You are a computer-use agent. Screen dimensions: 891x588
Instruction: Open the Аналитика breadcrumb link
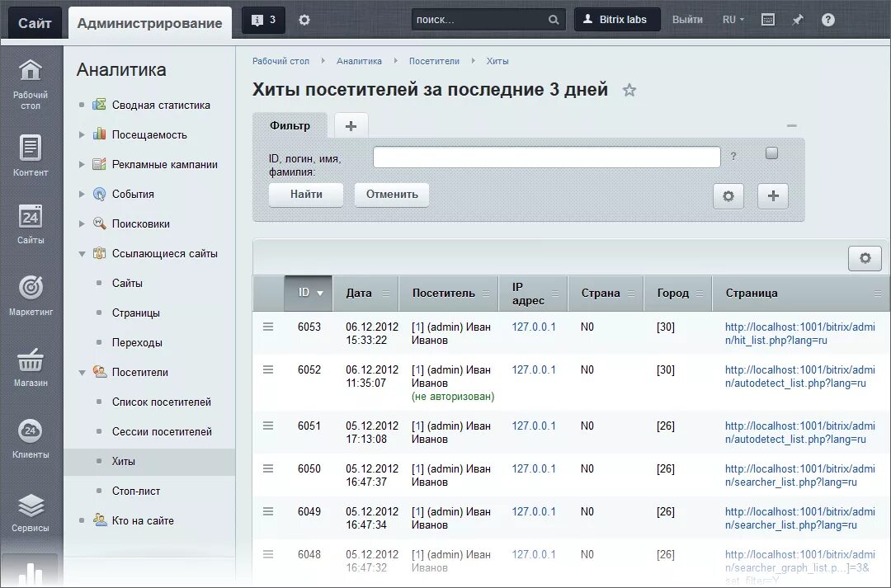359,61
